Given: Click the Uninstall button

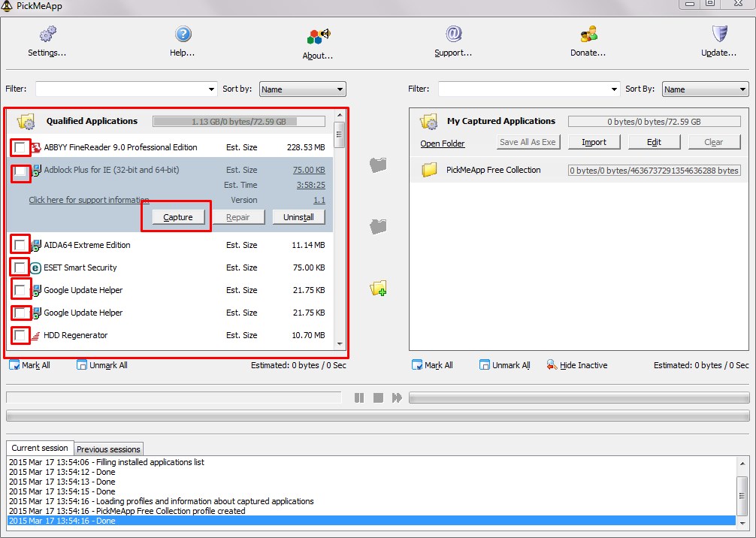Looking at the screenshot, I should 298,217.
